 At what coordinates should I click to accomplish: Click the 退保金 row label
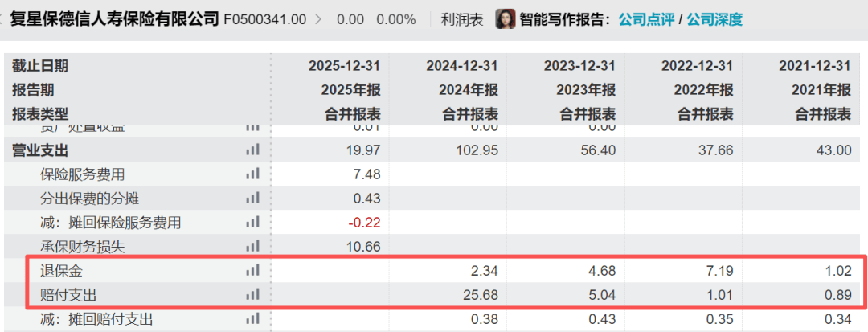[61, 270]
